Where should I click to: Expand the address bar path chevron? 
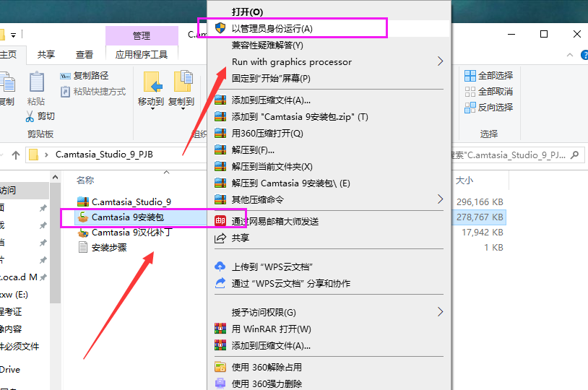[46, 155]
